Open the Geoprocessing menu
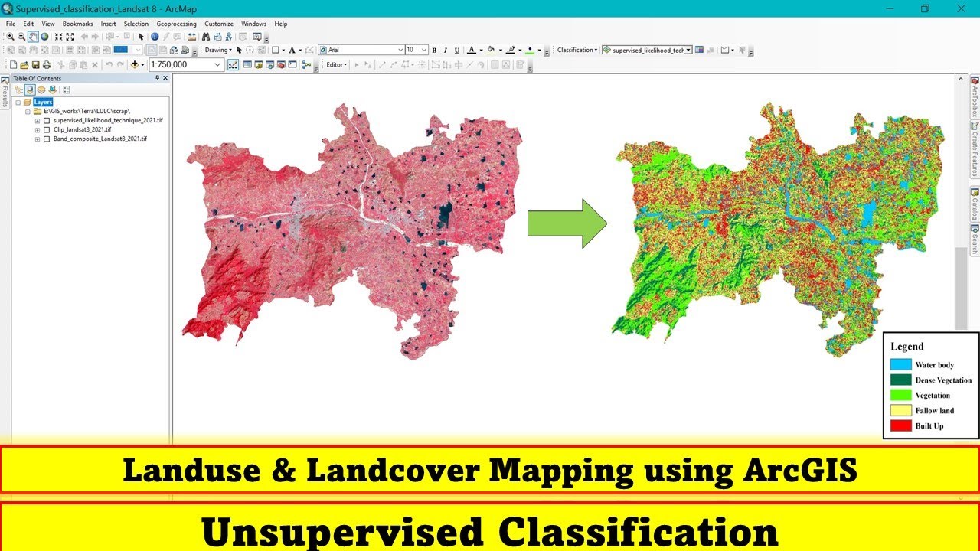The height and width of the screenshot is (551, 980). [x=176, y=24]
